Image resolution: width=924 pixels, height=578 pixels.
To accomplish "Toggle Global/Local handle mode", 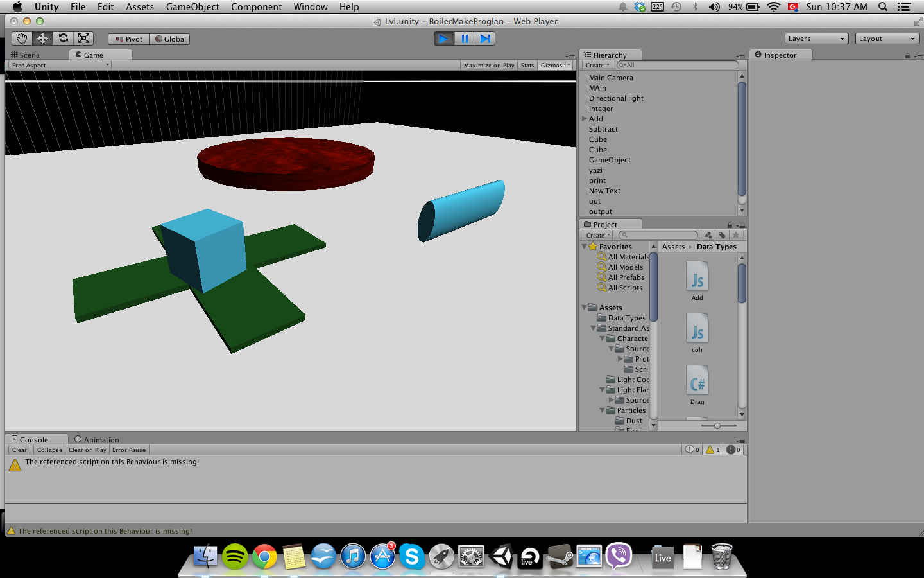I will point(169,39).
